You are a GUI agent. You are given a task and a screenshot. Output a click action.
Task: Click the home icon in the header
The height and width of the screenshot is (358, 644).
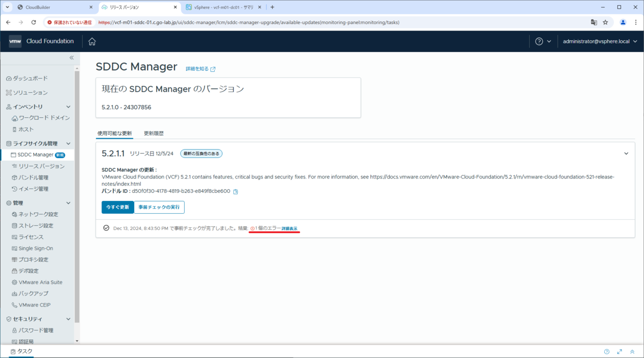pyautogui.click(x=92, y=41)
